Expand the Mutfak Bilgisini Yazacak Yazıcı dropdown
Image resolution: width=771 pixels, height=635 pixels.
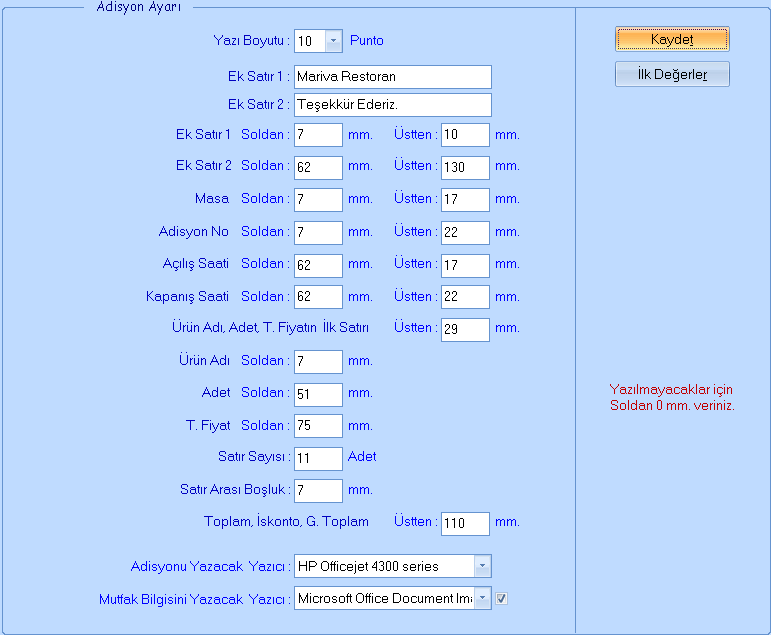[482, 598]
